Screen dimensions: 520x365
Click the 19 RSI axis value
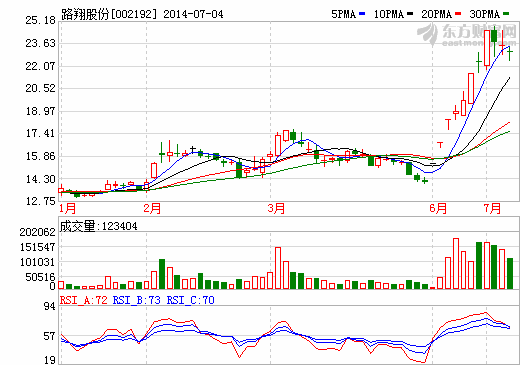point(49,360)
